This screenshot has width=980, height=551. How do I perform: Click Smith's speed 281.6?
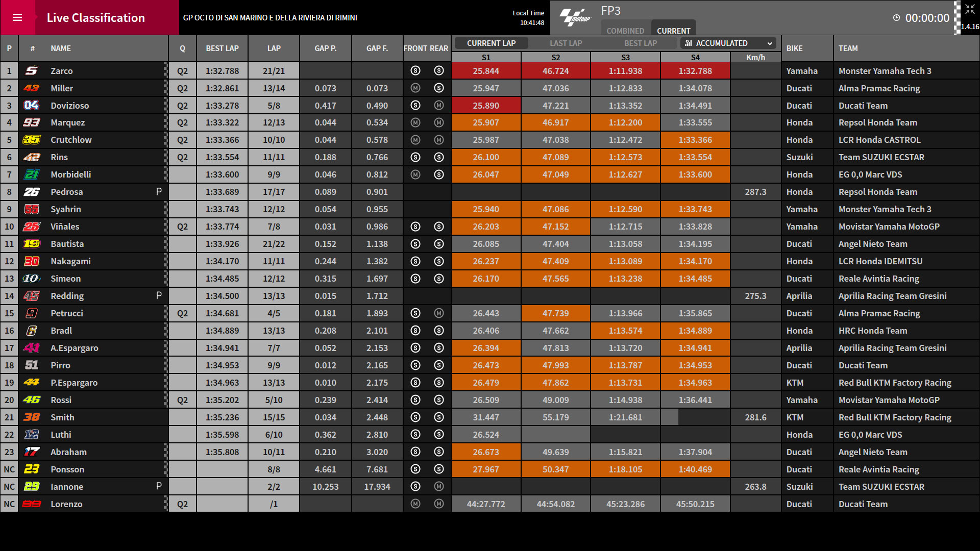coord(755,417)
